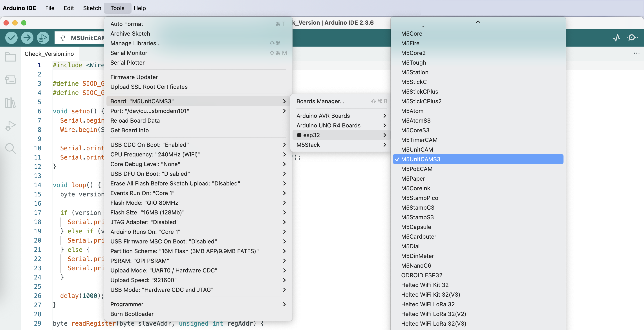644x330 pixels.
Task: Select M5AtomS3 board
Action: (x=478, y=120)
